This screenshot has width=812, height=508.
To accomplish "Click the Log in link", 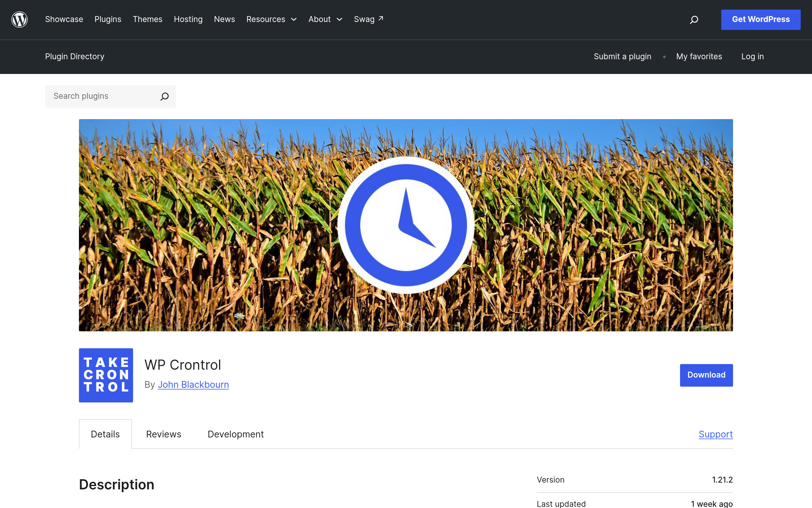I will pyautogui.click(x=752, y=56).
